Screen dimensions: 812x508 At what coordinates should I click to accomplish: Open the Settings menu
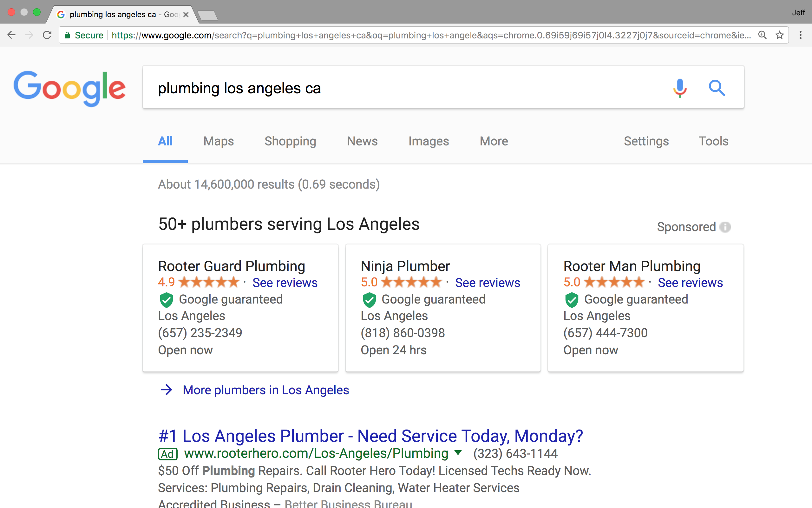(646, 141)
